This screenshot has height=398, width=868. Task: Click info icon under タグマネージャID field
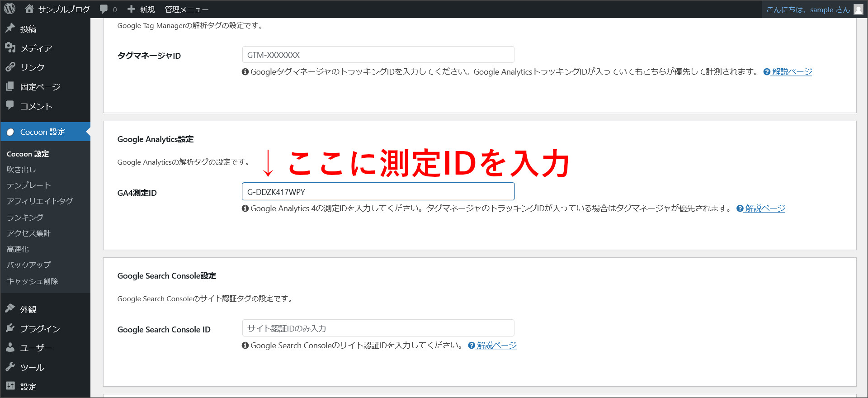click(245, 72)
